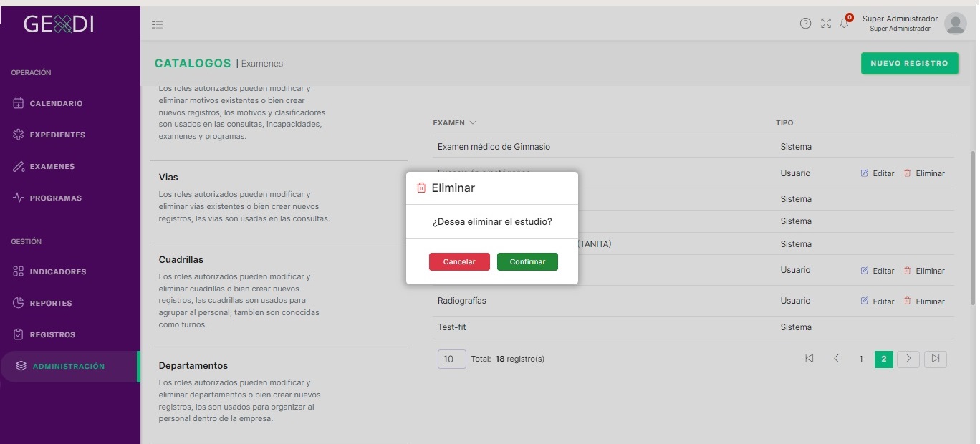Select Examen médico de Gimnasio row

point(693,147)
